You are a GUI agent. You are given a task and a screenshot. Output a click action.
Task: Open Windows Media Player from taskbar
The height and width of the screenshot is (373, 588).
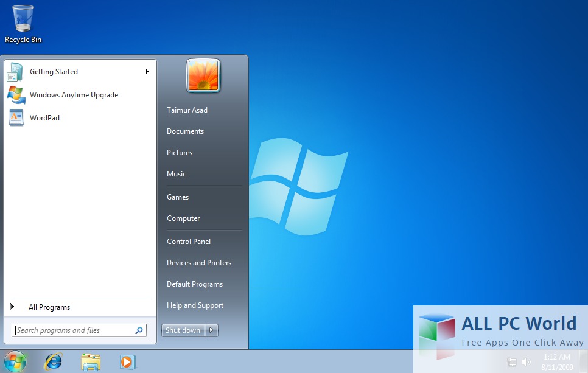(x=127, y=362)
